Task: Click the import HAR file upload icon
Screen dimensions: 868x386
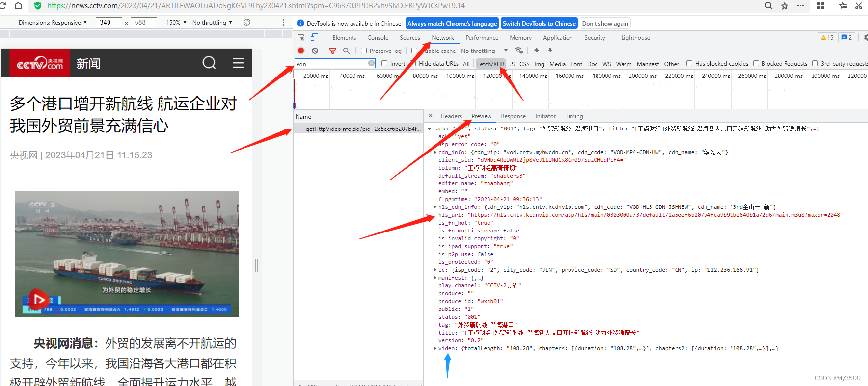Action: tap(537, 51)
